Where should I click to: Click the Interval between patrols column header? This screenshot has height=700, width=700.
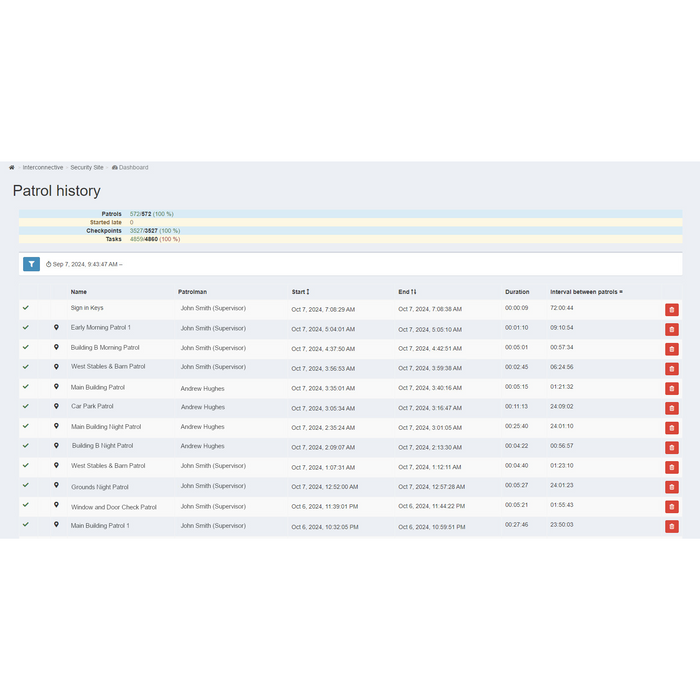pyautogui.click(x=586, y=292)
